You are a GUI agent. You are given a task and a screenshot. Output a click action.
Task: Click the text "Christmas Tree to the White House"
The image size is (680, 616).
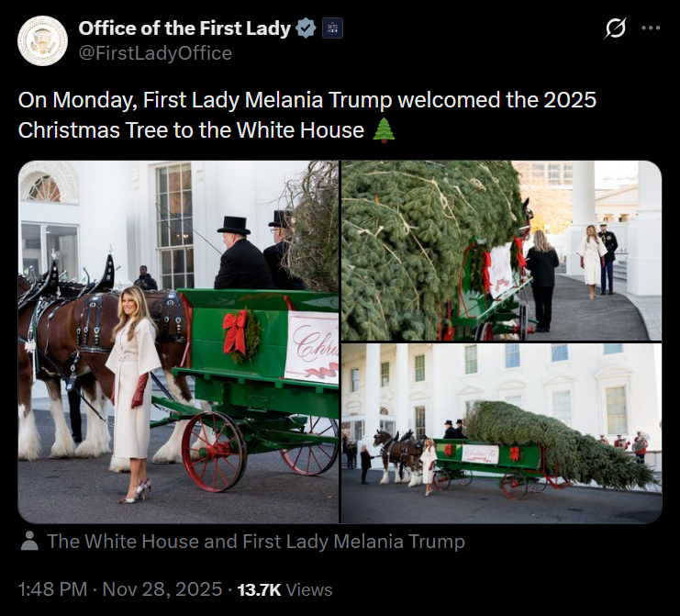(191, 130)
